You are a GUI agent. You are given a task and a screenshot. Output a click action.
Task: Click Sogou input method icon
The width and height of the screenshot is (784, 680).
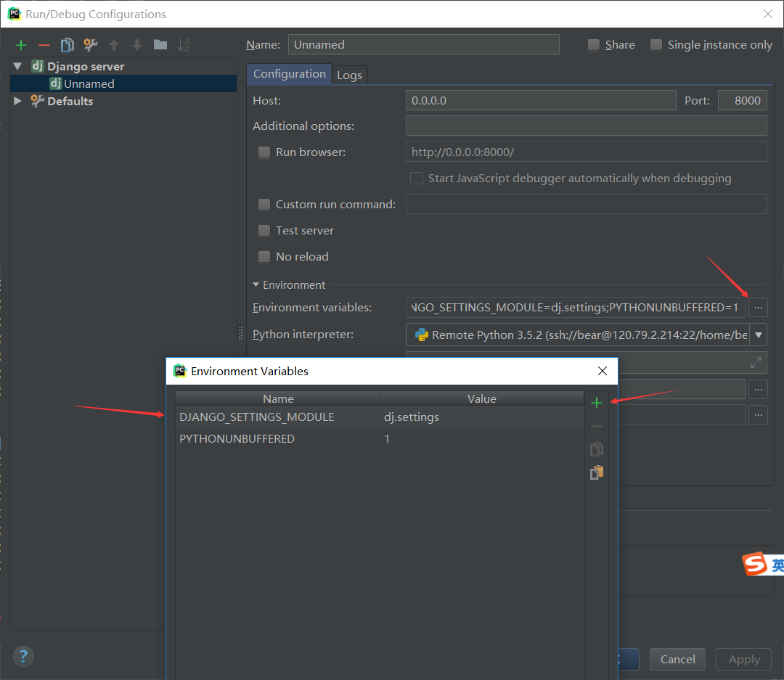pos(755,564)
